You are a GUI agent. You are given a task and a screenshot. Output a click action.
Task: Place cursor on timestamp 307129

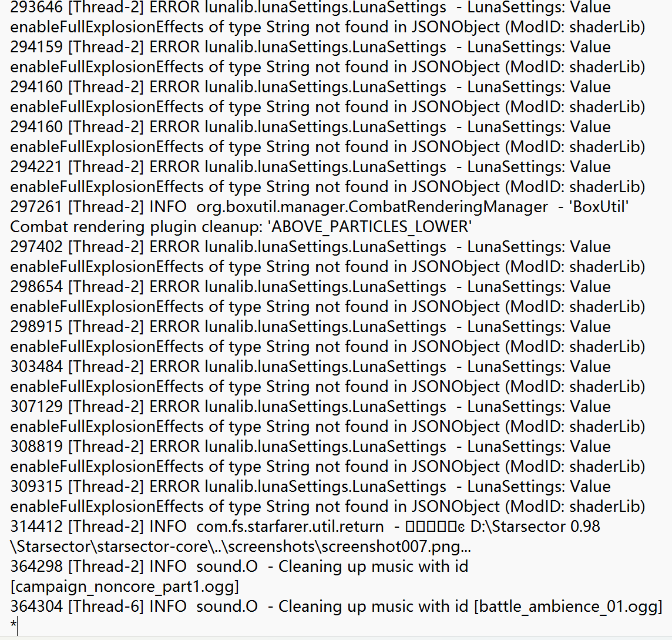click(x=36, y=407)
